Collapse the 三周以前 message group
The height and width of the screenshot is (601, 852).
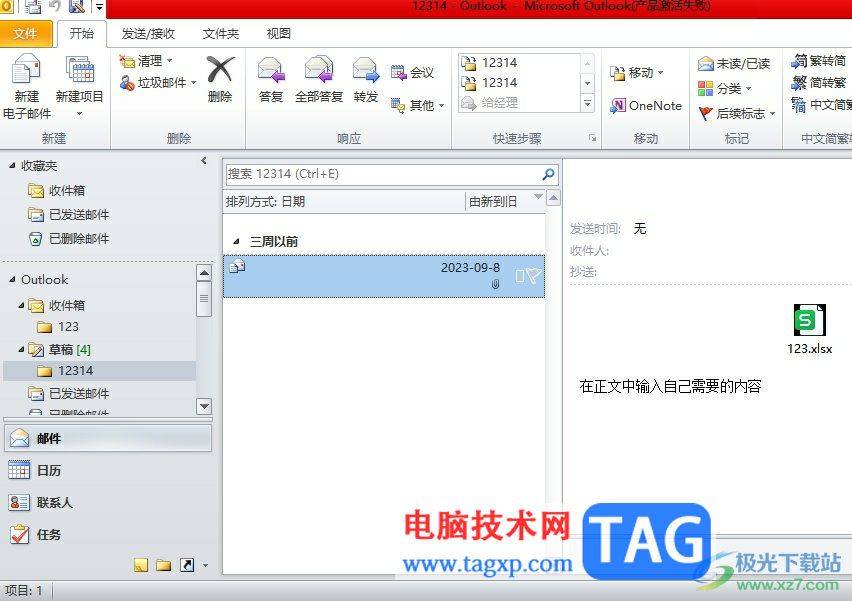click(x=236, y=241)
